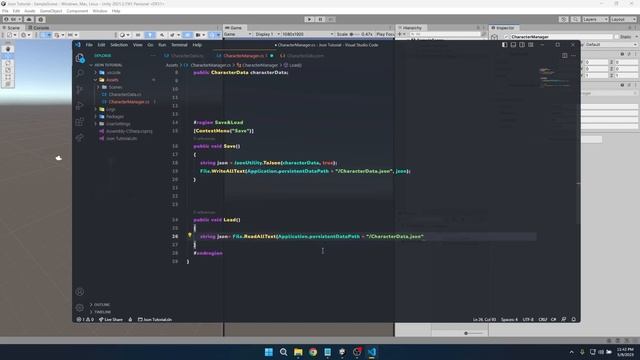
Task: Select the Unity Game tab
Action: 234,28
